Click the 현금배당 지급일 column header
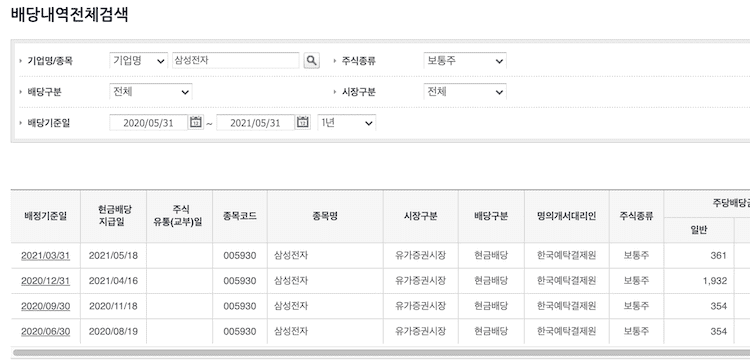Image resolution: width=750 pixels, height=360 pixels. point(114,216)
